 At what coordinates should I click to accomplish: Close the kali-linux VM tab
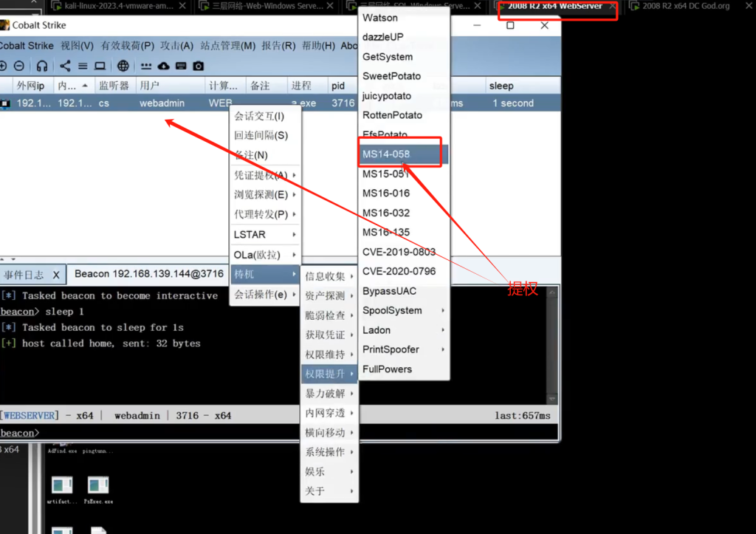(x=182, y=6)
